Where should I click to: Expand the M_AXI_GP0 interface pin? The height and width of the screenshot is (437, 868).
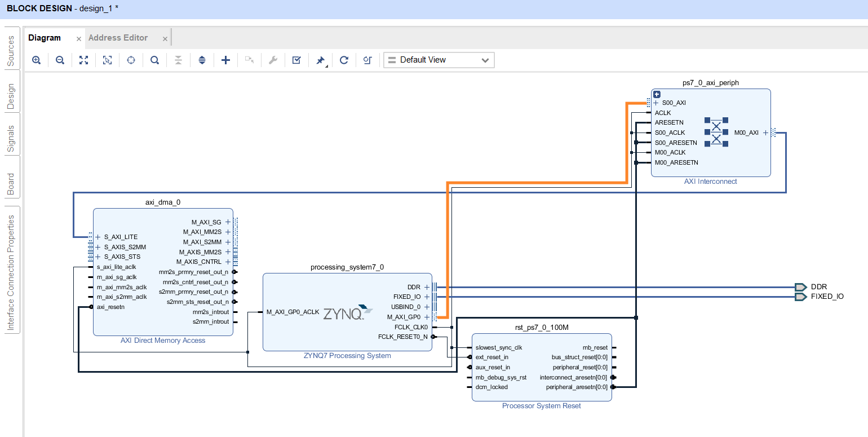427,317
